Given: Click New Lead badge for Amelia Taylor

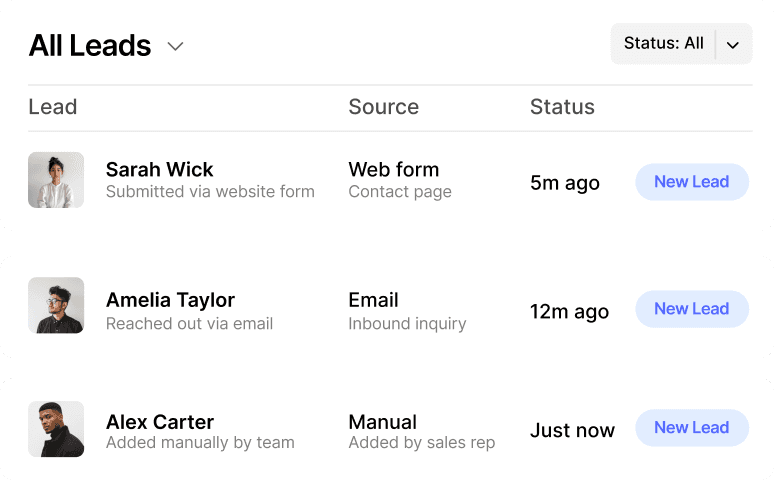Looking at the screenshot, I should pos(691,309).
